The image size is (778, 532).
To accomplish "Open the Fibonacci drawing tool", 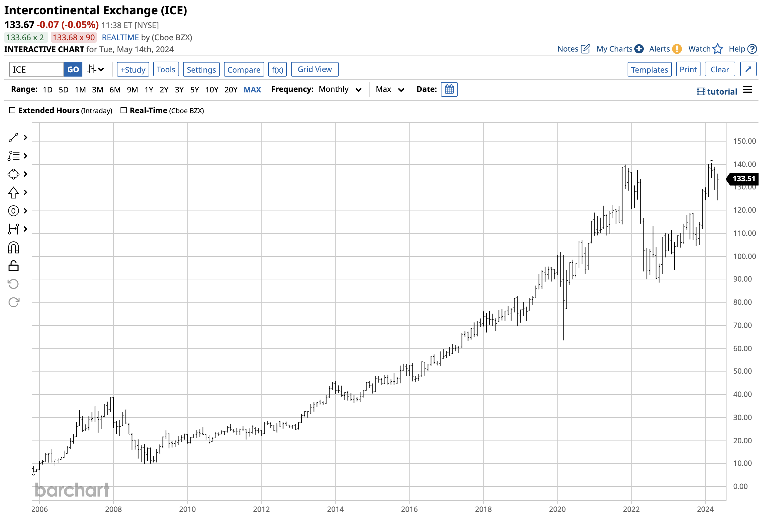I will click(x=13, y=156).
